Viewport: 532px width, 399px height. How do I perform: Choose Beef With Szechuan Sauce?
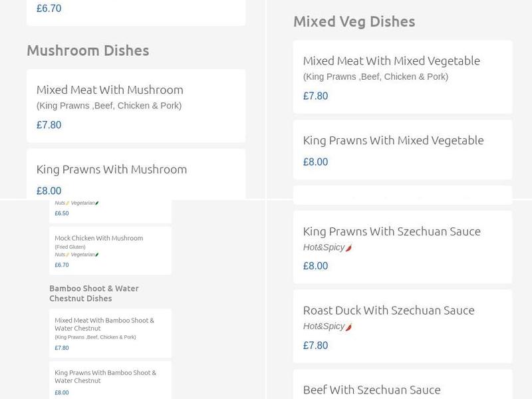pyautogui.click(x=371, y=390)
